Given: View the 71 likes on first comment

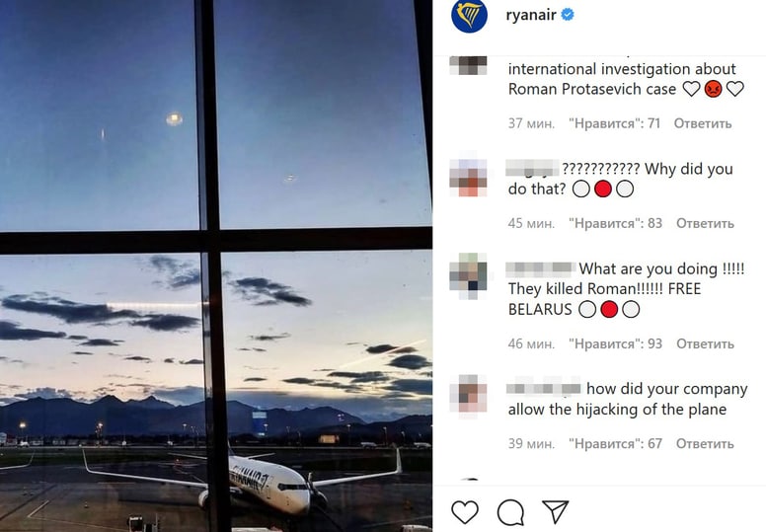Looking at the screenshot, I should tap(615, 123).
